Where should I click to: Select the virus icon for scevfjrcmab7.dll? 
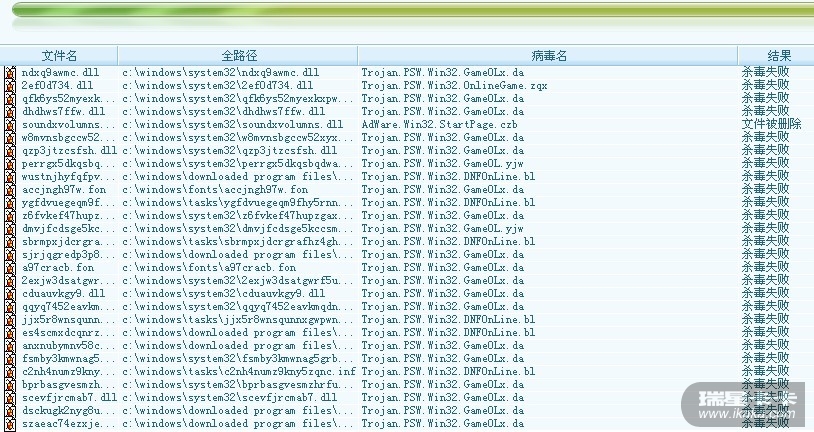pos(10,397)
